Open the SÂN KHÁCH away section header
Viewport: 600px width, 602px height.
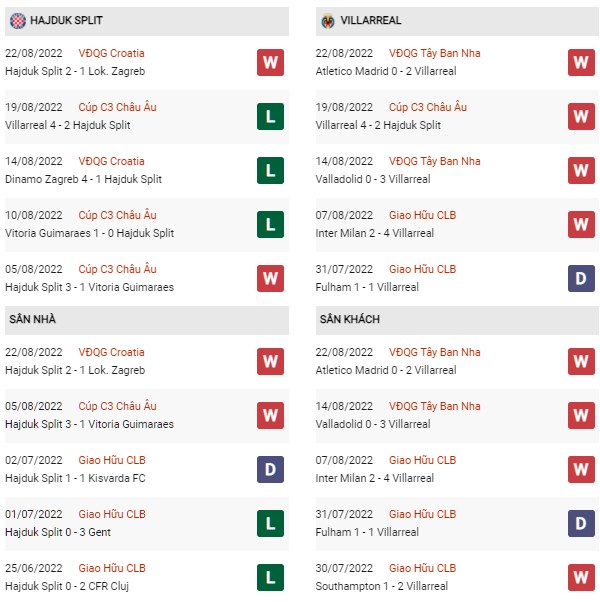(x=457, y=320)
